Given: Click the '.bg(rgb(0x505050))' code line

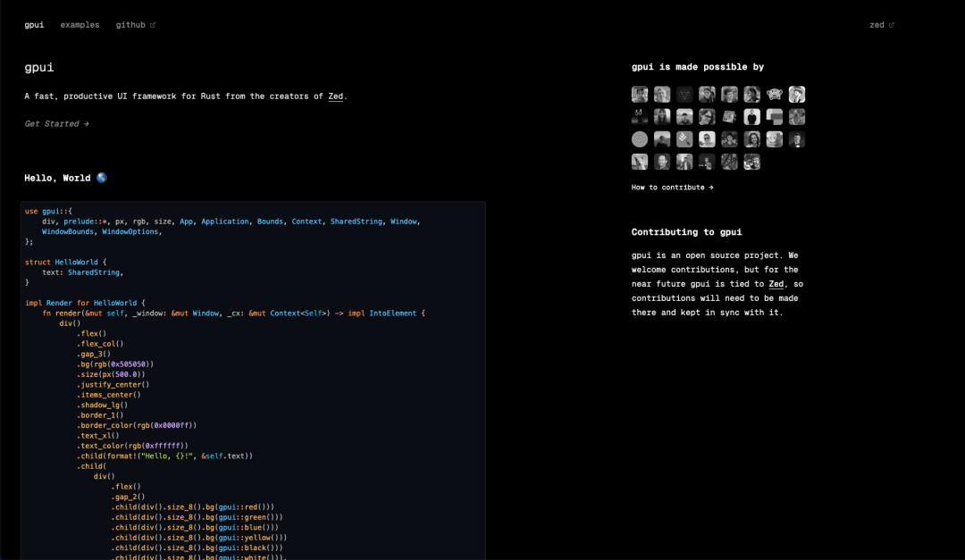Looking at the screenshot, I should [115, 364].
